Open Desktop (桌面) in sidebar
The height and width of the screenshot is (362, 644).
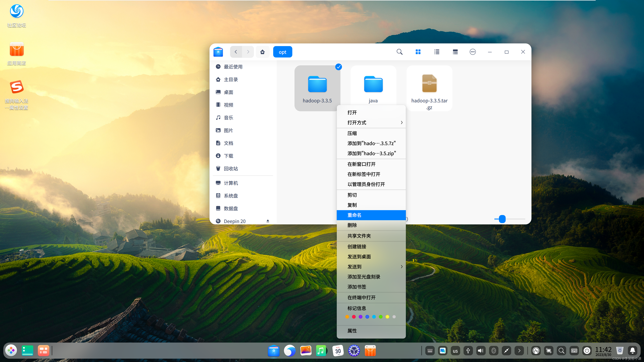point(243,92)
